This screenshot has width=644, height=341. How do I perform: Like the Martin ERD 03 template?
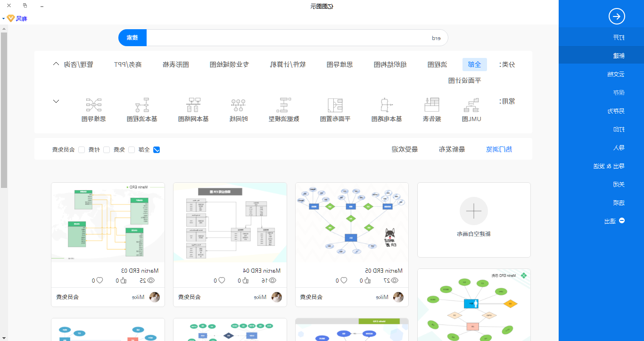point(124,280)
